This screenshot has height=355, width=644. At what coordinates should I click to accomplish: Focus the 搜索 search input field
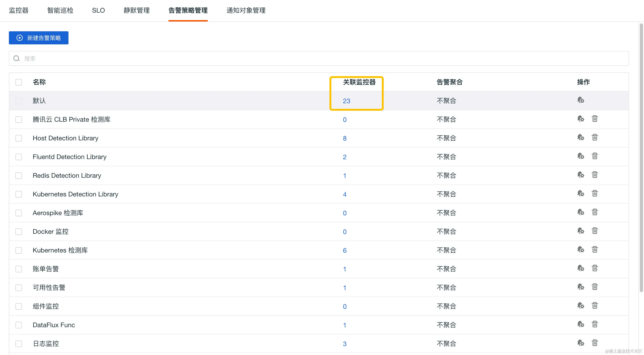coord(319,58)
